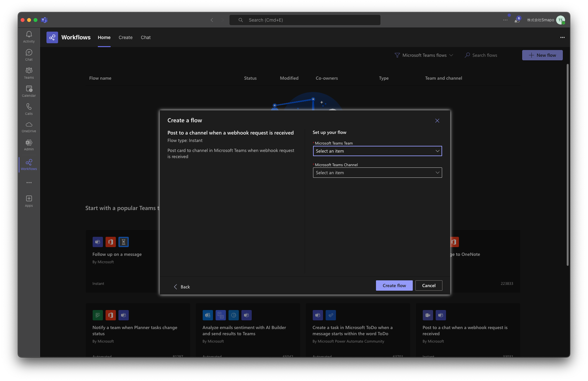Image resolution: width=588 pixels, height=381 pixels.
Task: Switch to the Create tab
Action: click(x=126, y=37)
